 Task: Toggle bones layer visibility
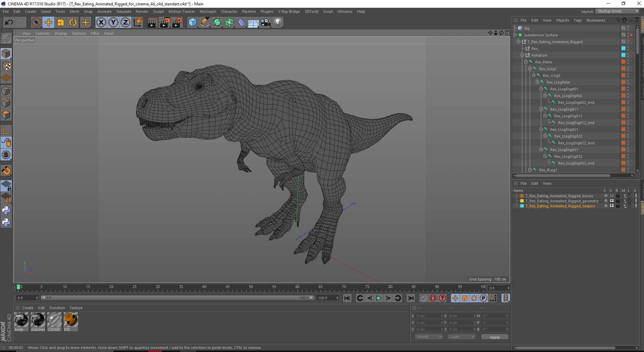(612, 196)
